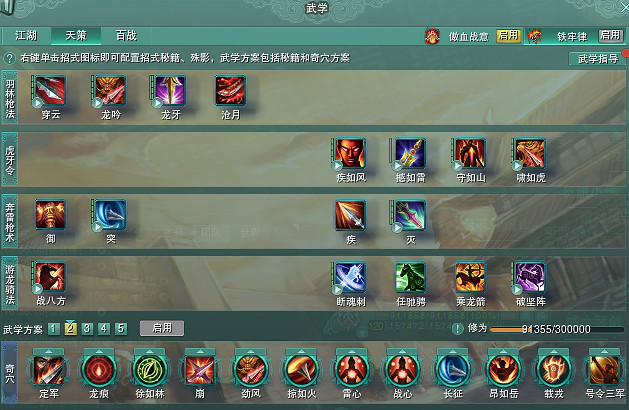Viewport: 629px width, 410px height.
Task: Toggle 启用 for 傲血战意
Action: [x=508, y=36]
